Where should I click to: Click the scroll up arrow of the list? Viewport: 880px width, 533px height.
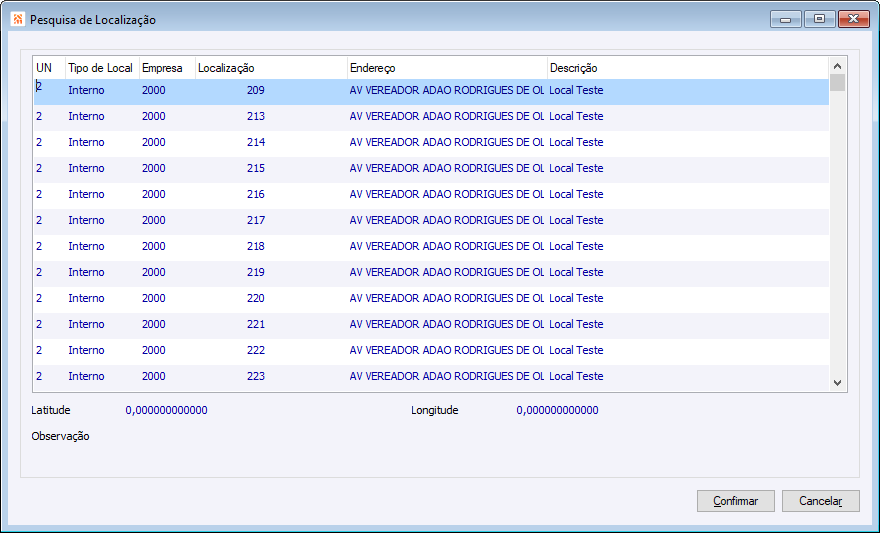tap(837, 66)
